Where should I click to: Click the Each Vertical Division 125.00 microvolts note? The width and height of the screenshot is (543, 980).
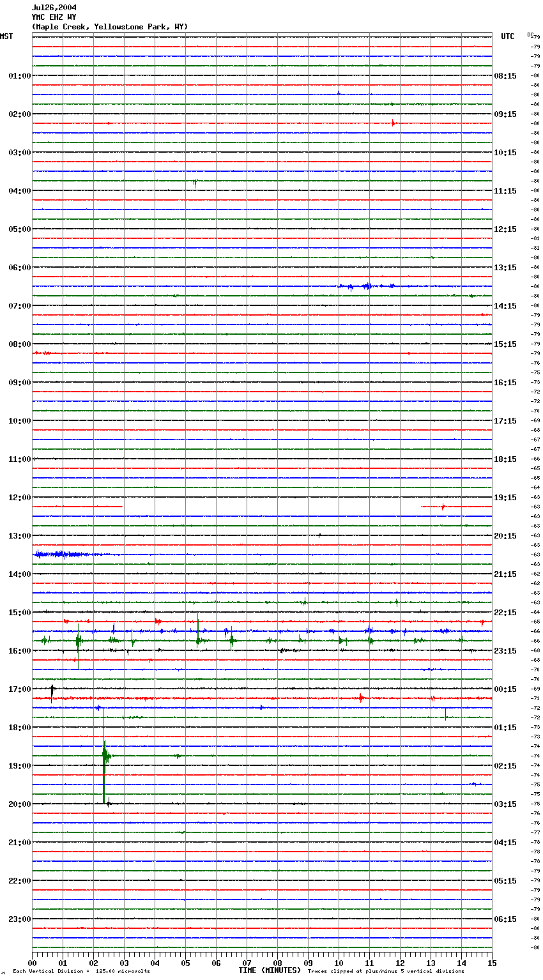click(x=82, y=971)
